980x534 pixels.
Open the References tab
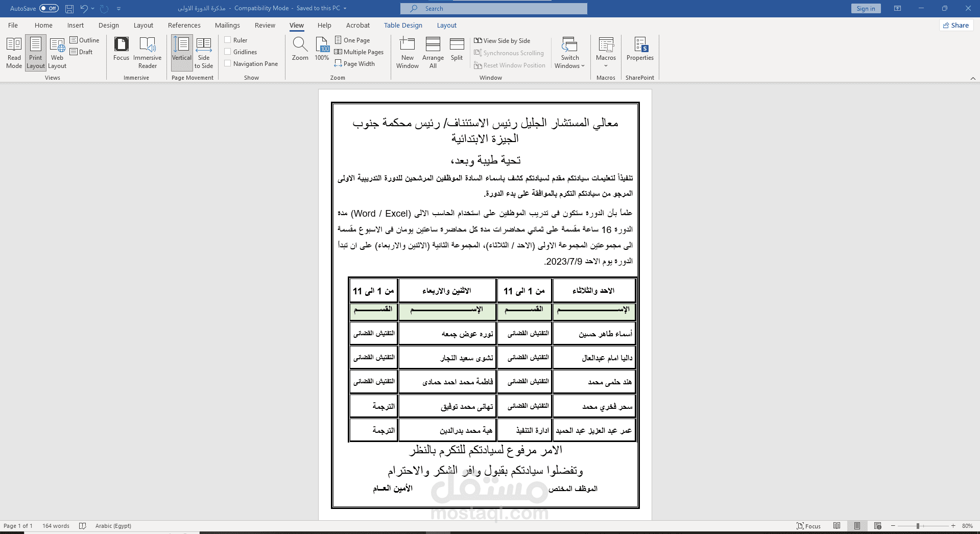click(x=184, y=25)
